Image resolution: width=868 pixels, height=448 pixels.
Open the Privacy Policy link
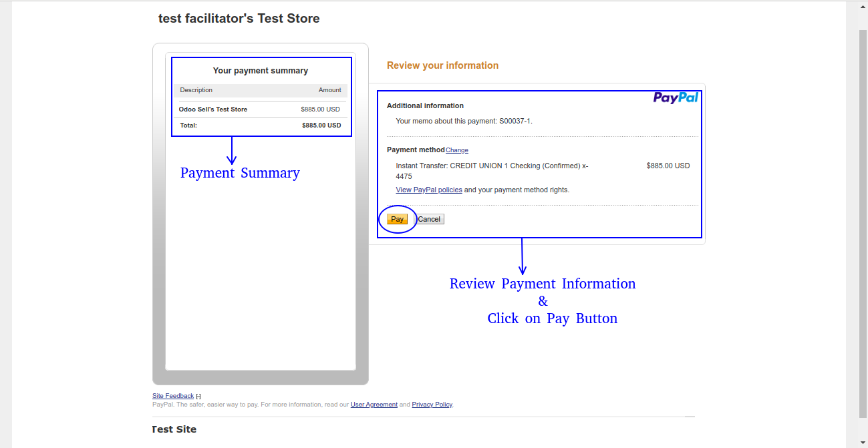pos(432,405)
